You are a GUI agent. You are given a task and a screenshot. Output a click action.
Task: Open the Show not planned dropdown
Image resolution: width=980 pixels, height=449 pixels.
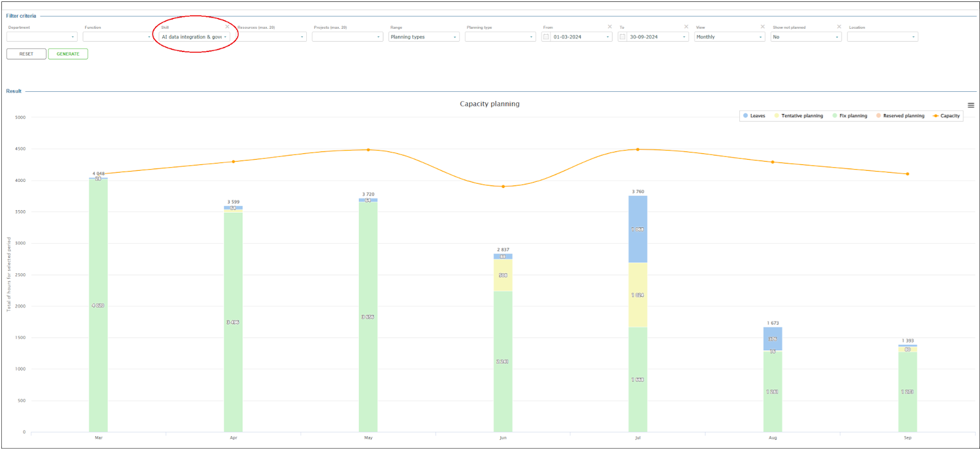[806, 37]
